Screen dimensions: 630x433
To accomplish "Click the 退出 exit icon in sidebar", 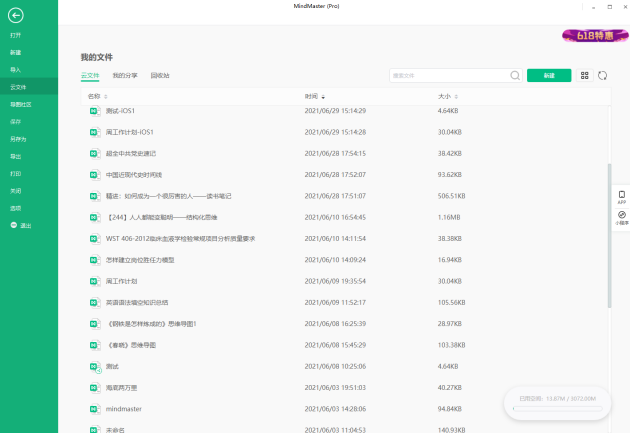I will (14, 225).
